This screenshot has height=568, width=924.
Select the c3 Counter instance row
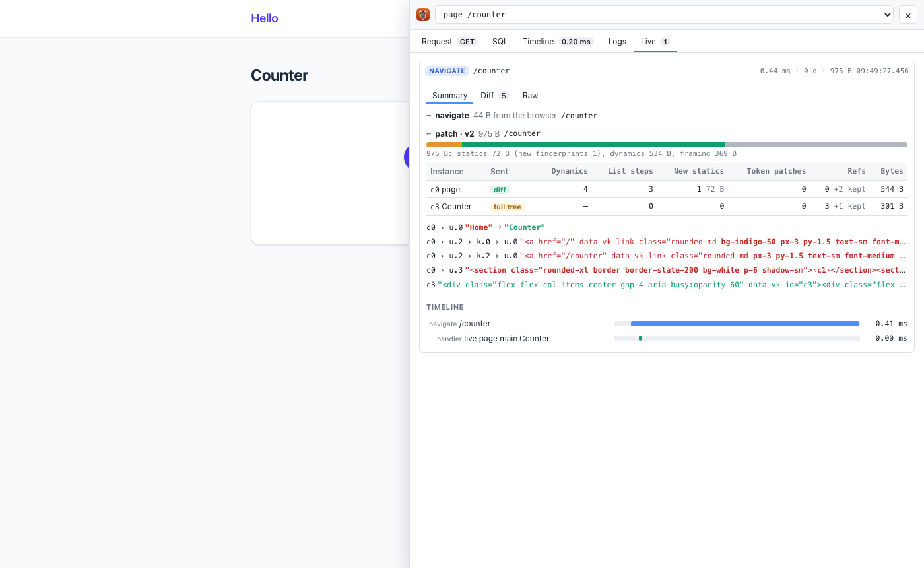click(x=667, y=207)
